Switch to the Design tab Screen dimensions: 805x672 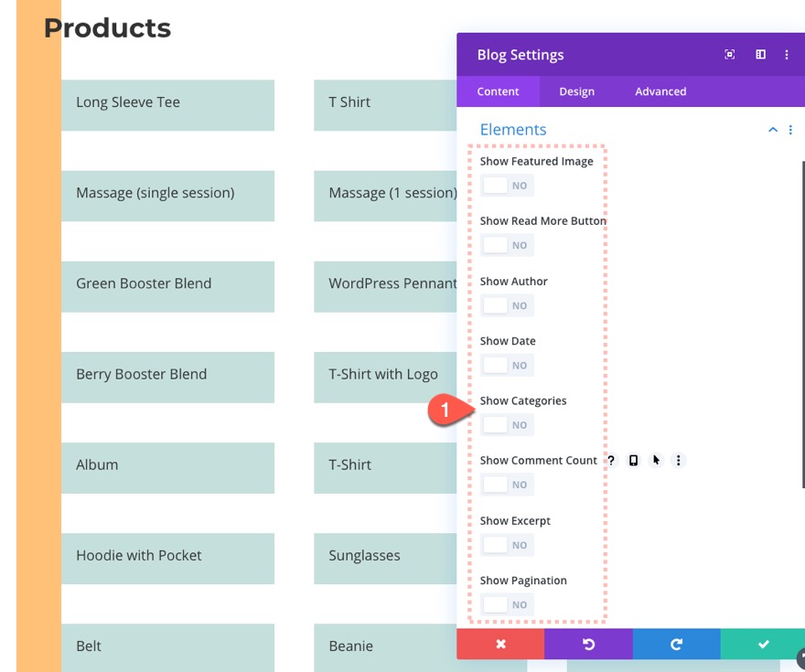tap(576, 91)
